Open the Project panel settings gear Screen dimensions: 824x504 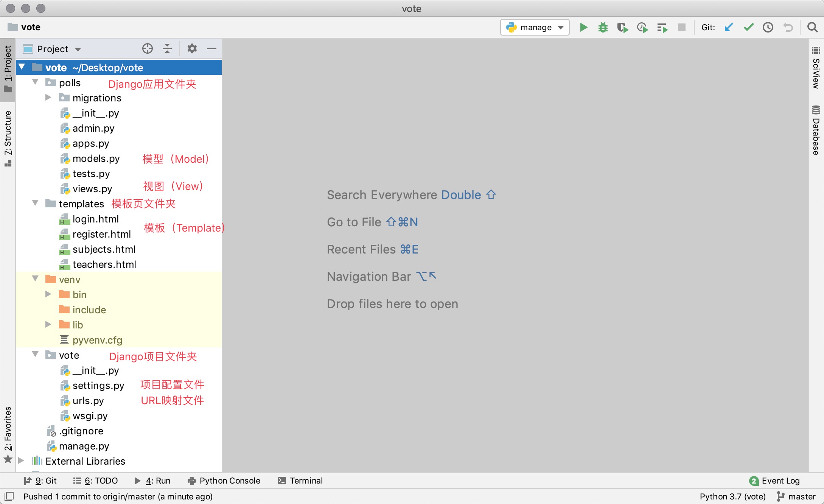click(192, 48)
